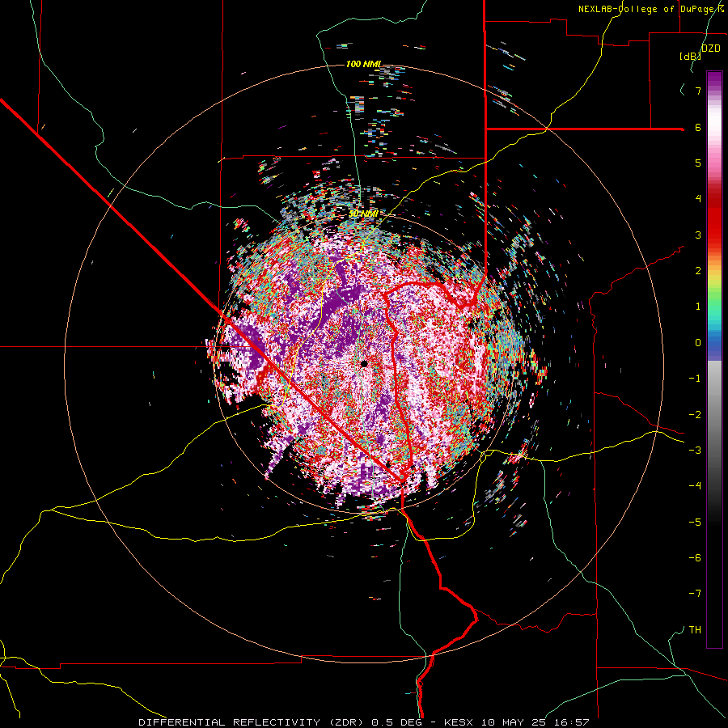Click the color scale value -1
Viewport: 728px width, 728px height.
[695, 379]
